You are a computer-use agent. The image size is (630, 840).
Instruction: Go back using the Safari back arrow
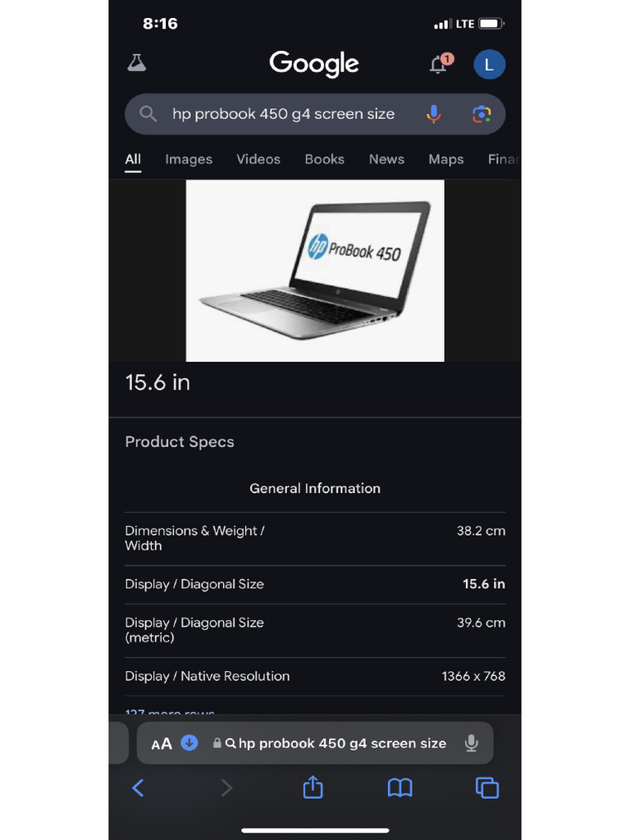coord(138,788)
